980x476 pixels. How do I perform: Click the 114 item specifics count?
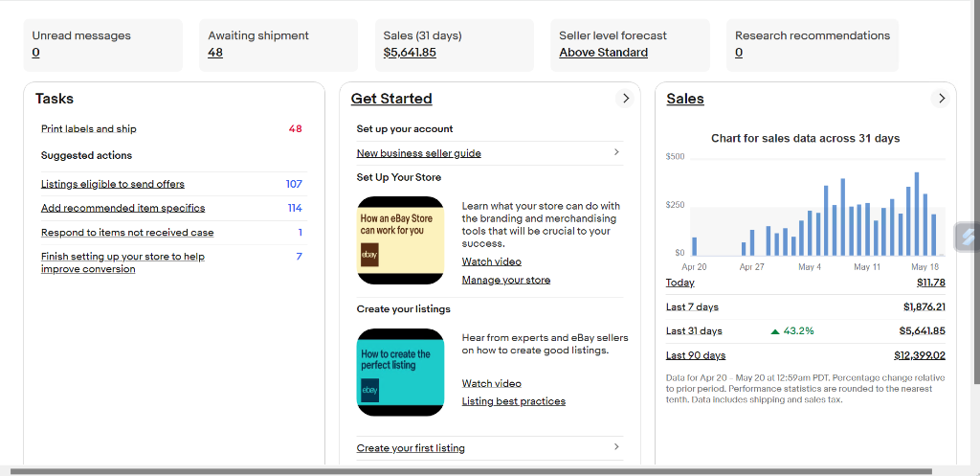point(295,208)
